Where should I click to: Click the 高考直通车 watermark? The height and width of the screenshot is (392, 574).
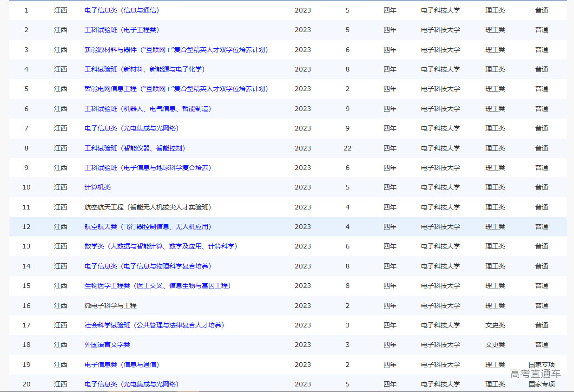[x=535, y=374]
